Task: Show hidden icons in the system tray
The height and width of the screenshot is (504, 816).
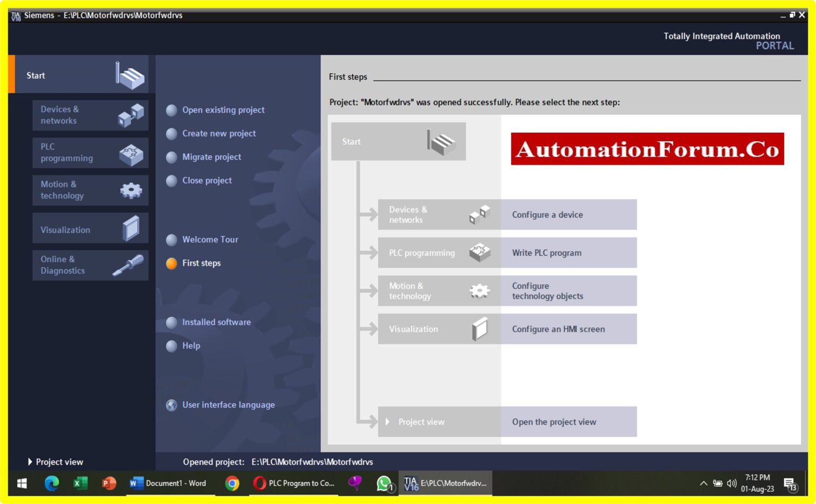Action: (703, 483)
